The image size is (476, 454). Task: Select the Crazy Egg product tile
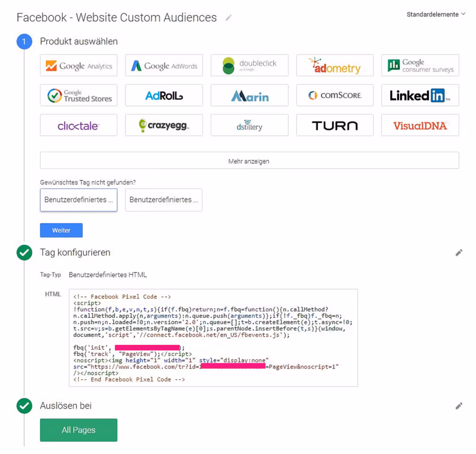(x=164, y=125)
